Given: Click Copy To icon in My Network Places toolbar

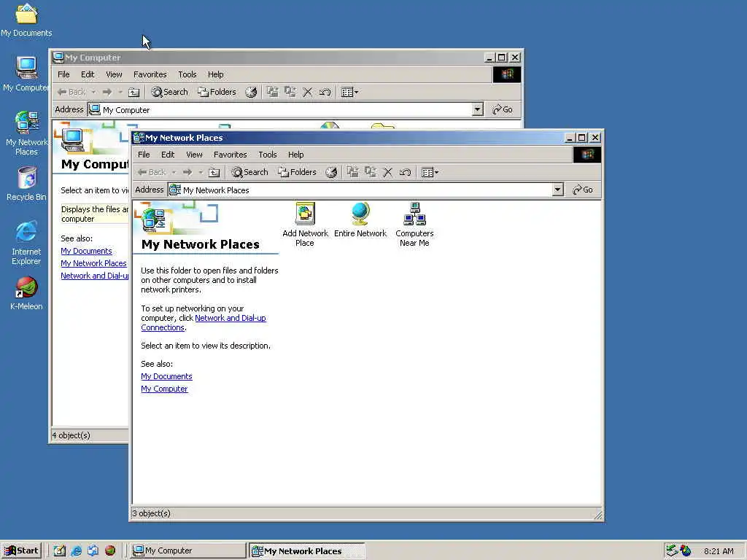Looking at the screenshot, I should (371, 172).
